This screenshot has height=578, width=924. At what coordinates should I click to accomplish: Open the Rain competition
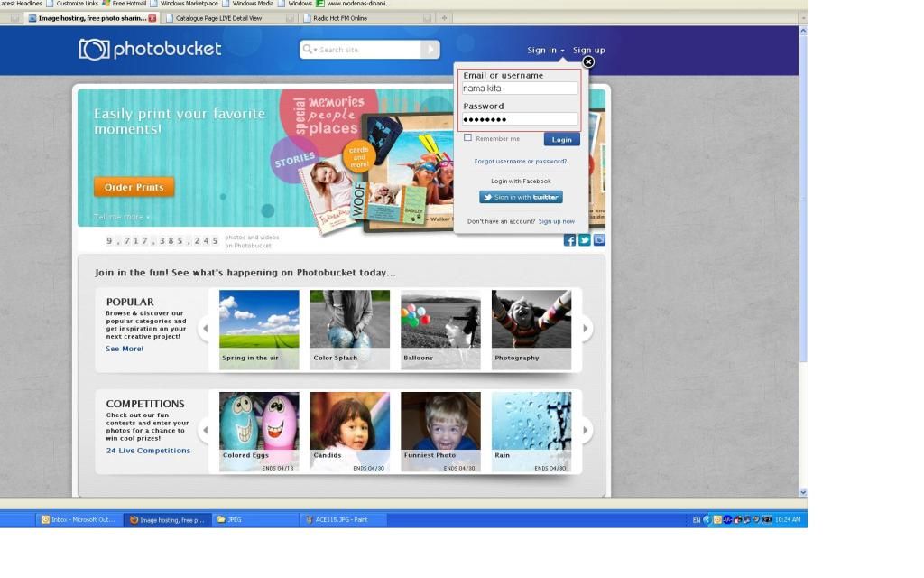[x=531, y=432]
